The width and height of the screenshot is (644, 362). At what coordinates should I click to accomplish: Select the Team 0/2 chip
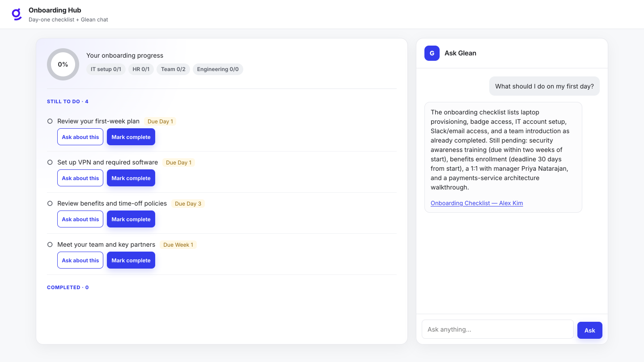[173, 69]
